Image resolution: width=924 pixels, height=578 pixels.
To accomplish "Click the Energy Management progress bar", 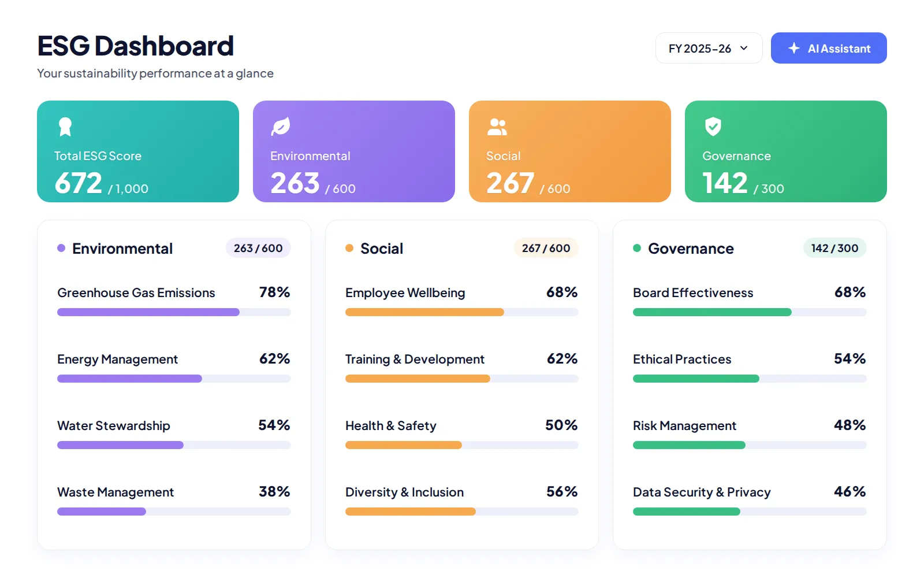I will click(x=174, y=379).
